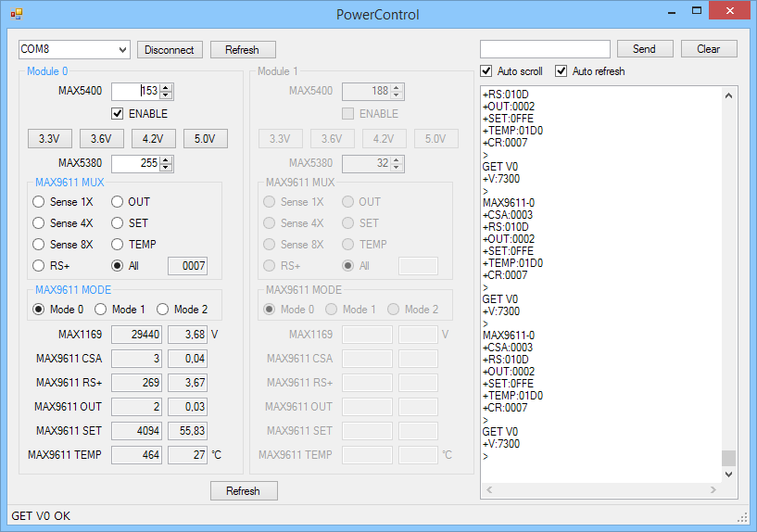The height and width of the screenshot is (532, 757).
Task: Set Module 0 output to 5.0V
Action: pos(205,138)
